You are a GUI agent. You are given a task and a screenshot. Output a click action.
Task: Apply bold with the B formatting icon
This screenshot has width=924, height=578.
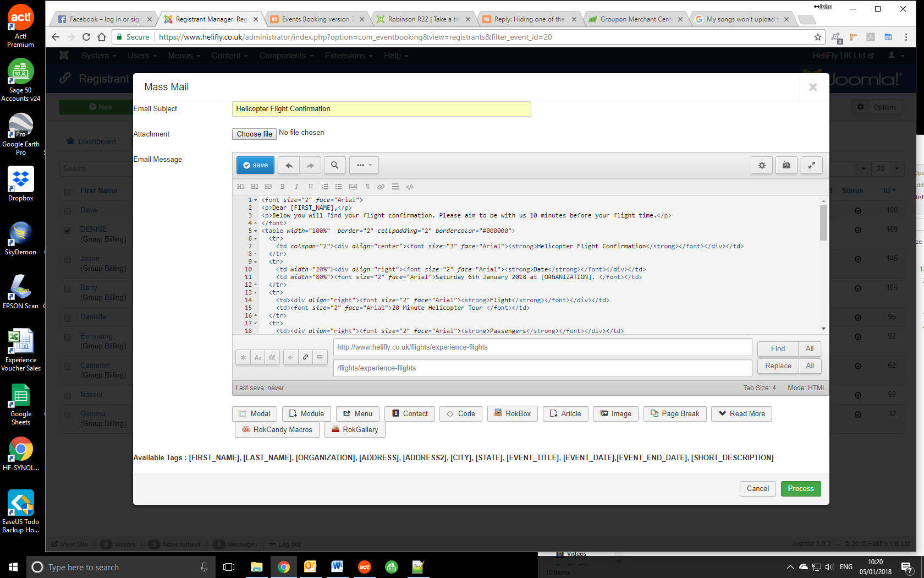[x=283, y=187]
